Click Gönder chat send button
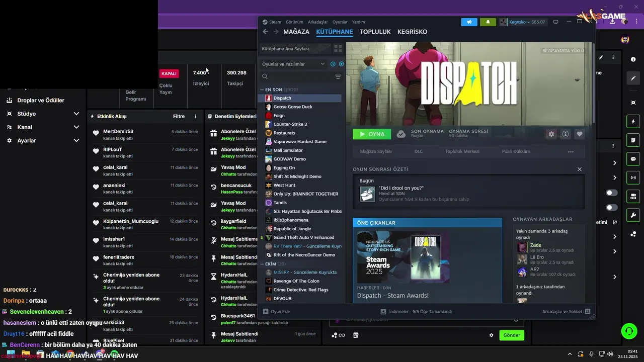644x362 pixels. pos(512,335)
